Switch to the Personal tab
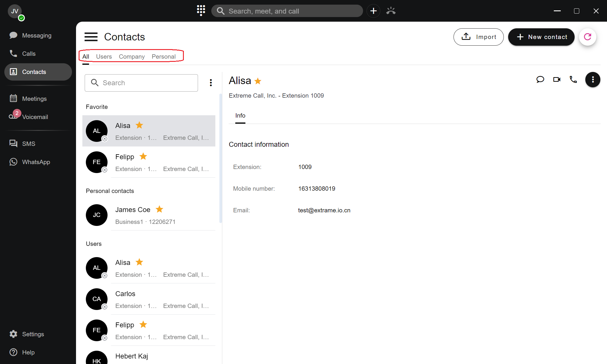Viewport: 607px width, 364px height. click(164, 57)
